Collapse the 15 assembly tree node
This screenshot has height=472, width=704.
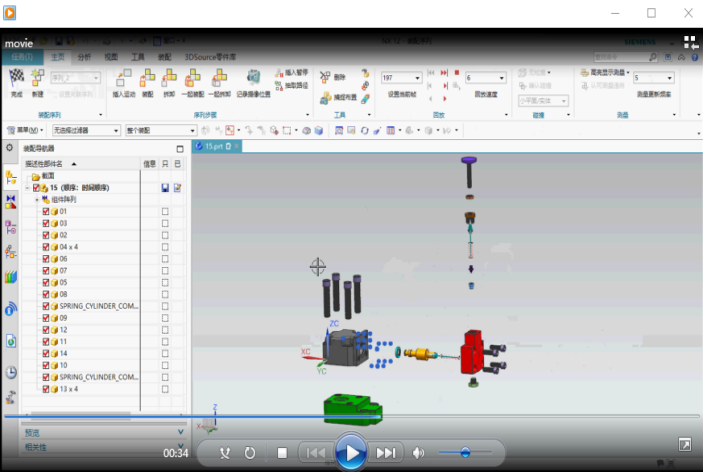point(27,188)
